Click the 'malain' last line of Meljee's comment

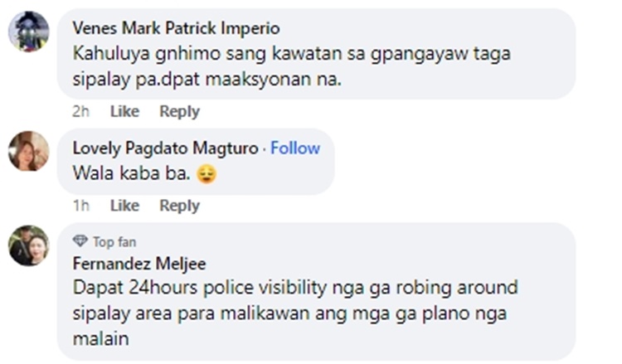click(x=100, y=339)
